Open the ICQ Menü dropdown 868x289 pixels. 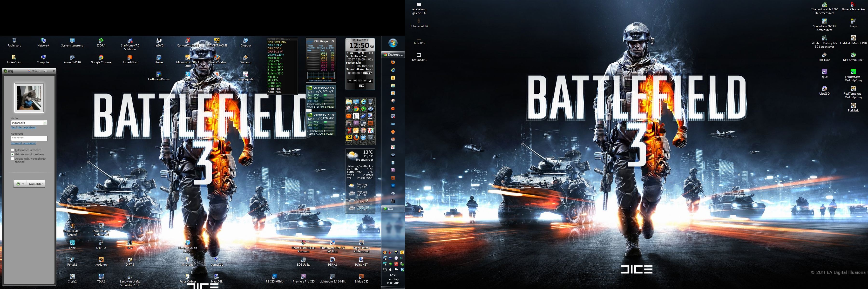tap(36, 71)
